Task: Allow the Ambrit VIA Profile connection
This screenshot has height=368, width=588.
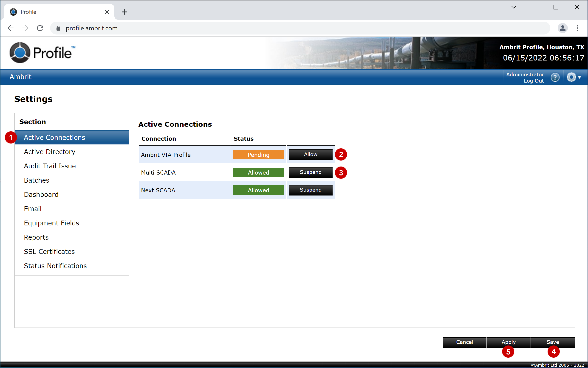Action: pos(311,155)
